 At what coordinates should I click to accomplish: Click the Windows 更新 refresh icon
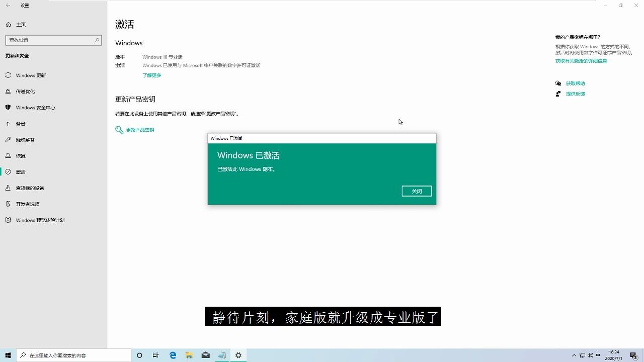(8, 75)
